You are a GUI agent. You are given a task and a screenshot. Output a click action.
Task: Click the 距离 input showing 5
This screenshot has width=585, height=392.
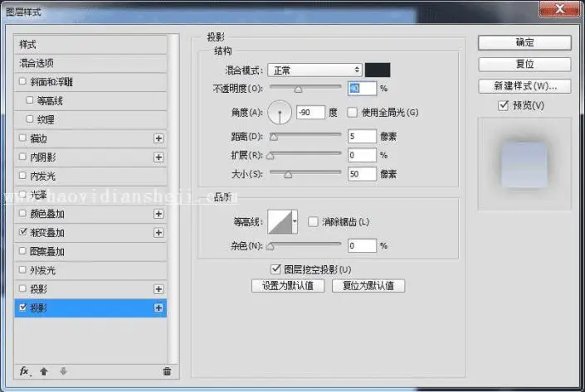point(363,137)
